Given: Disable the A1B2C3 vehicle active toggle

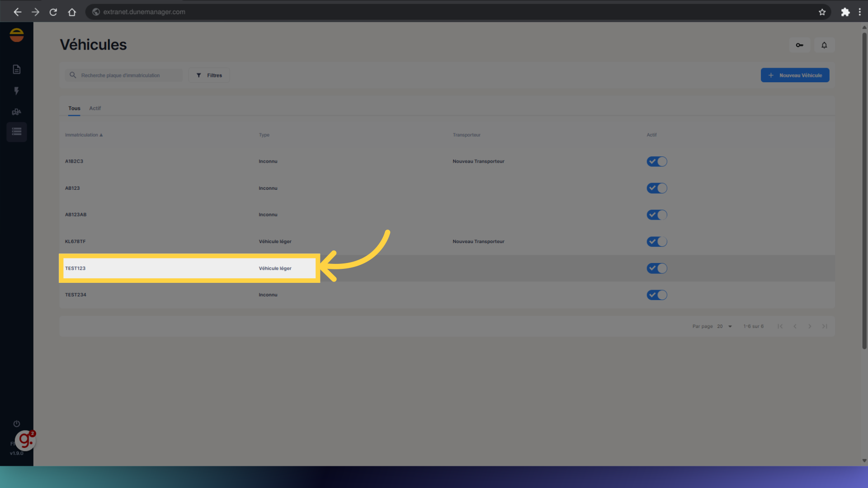Looking at the screenshot, I should click(656, 161).
